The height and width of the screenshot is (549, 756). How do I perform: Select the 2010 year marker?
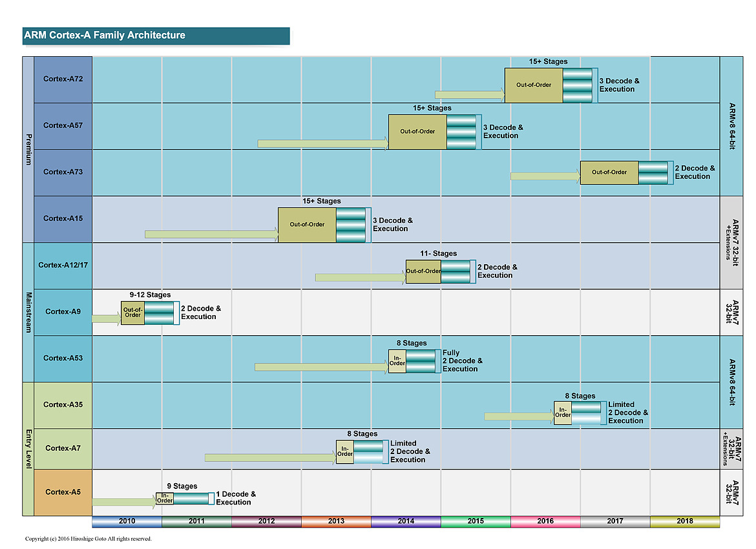pos(127,521)
